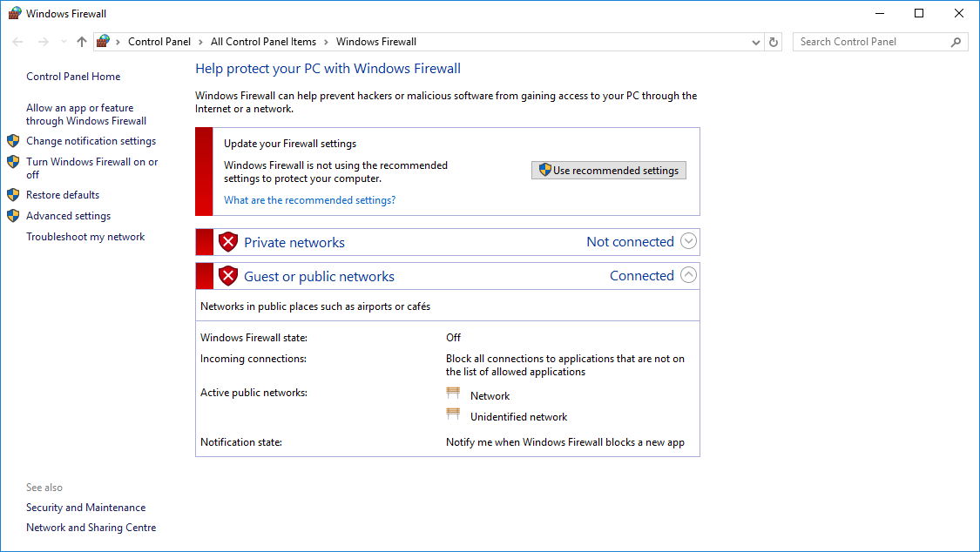Open What are the recommended settings link

click(310, 200)
